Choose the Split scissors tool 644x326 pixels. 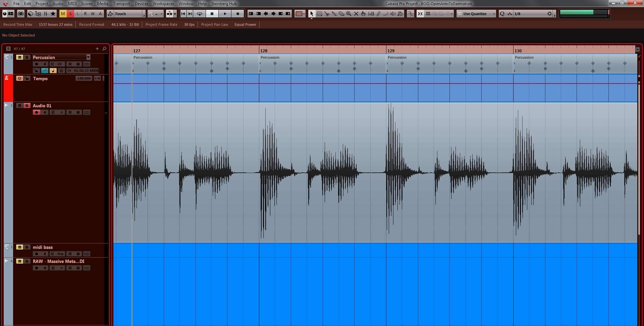[x=327, y=14]
